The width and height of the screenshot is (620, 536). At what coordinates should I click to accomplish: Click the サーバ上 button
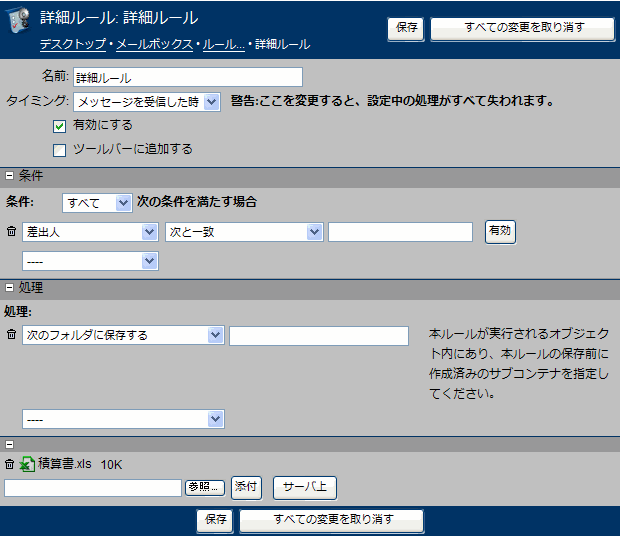pos(305,488)
